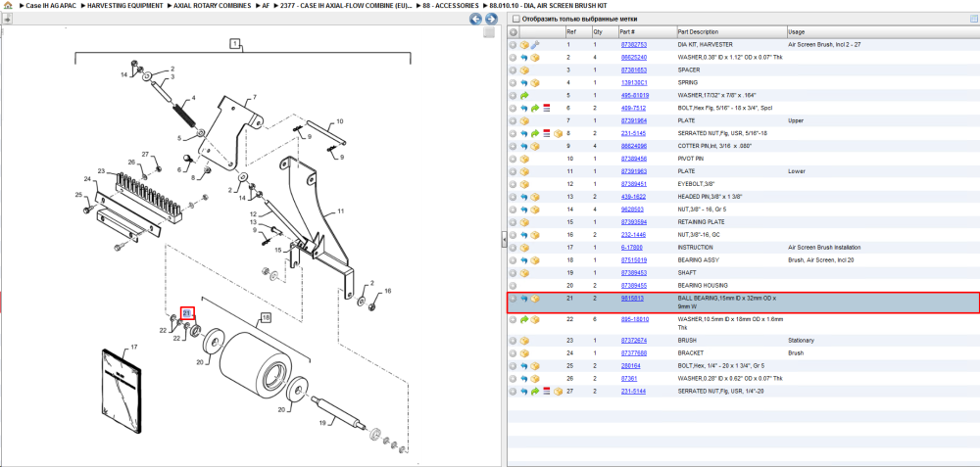Click 'Air Screen Brush Installation' usage text
Viewport: 980px width, 467px height.
824,248
